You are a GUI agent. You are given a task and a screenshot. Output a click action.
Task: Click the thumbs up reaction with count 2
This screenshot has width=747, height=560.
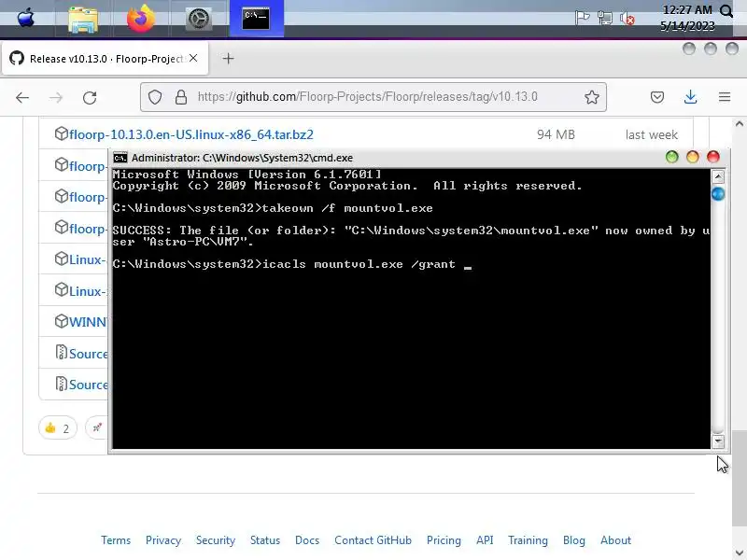(58, 428)
